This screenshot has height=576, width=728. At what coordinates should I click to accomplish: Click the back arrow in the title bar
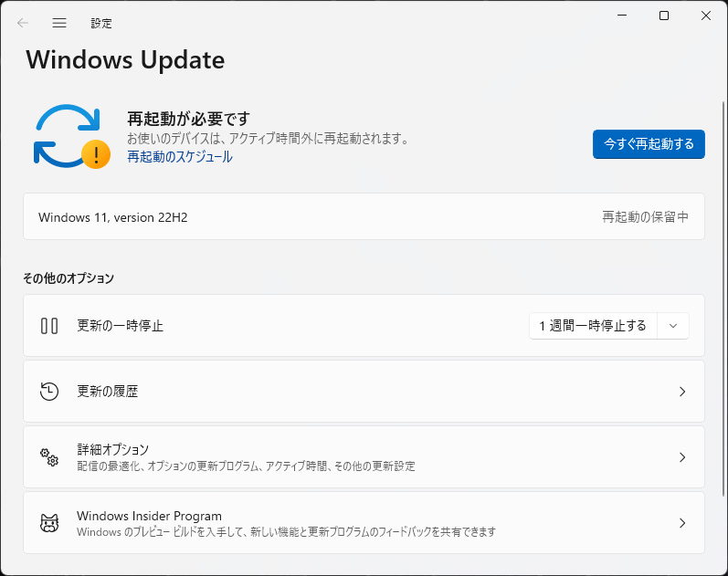(22, 23)
